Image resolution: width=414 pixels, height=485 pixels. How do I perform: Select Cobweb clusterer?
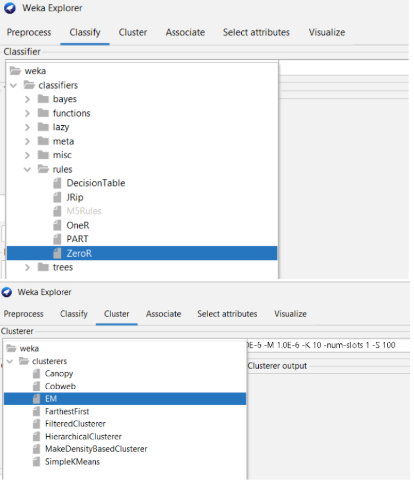tap(60, 386)
